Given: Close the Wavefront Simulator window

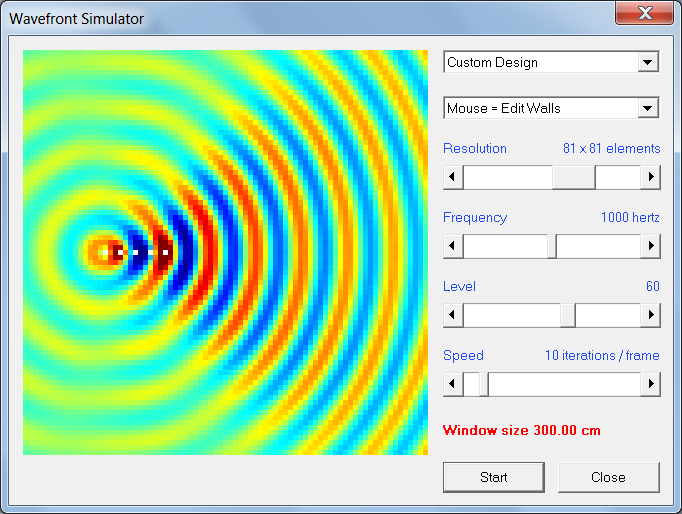Looking at the screenshot, I should 645,13.
